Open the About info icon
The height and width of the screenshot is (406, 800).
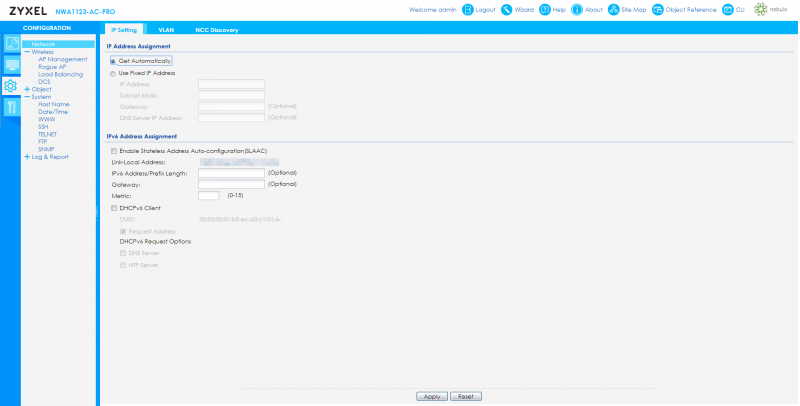click(577, 10)
